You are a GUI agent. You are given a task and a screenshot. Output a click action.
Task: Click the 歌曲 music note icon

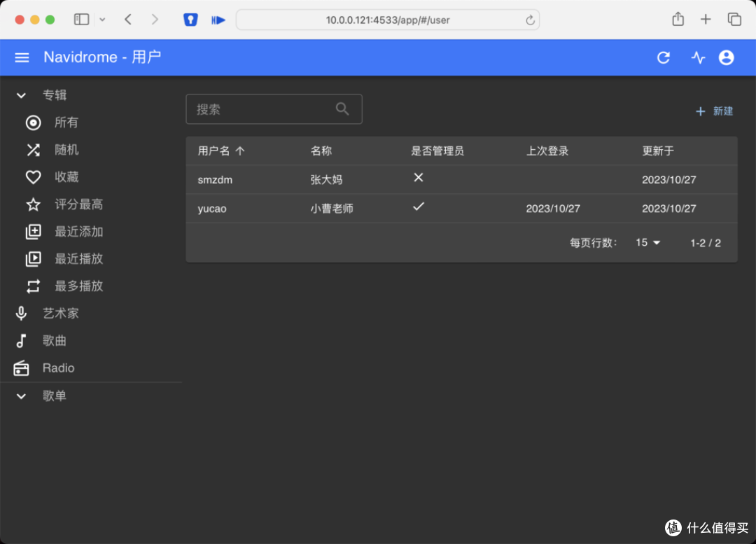pos(21,341)
